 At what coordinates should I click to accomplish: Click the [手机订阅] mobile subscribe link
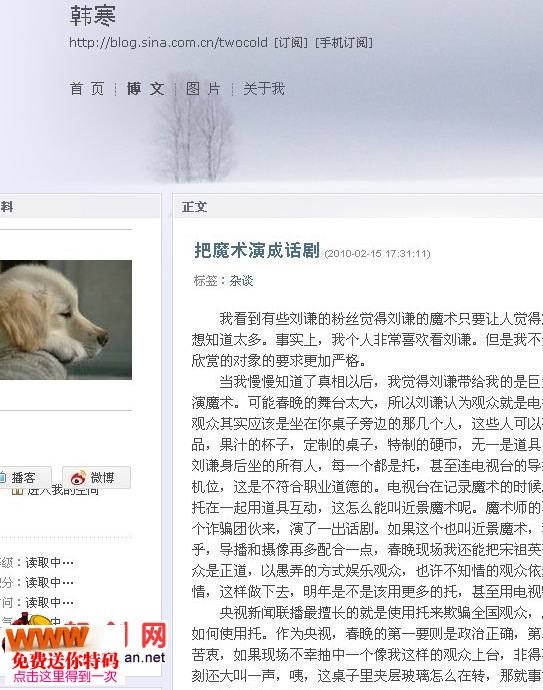click(x=344, y=43)
